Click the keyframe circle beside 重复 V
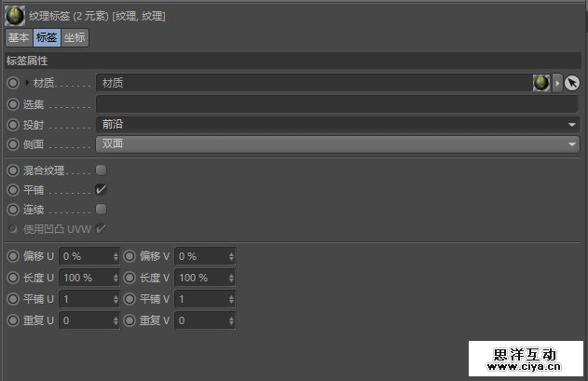 [x=130, y=320]
